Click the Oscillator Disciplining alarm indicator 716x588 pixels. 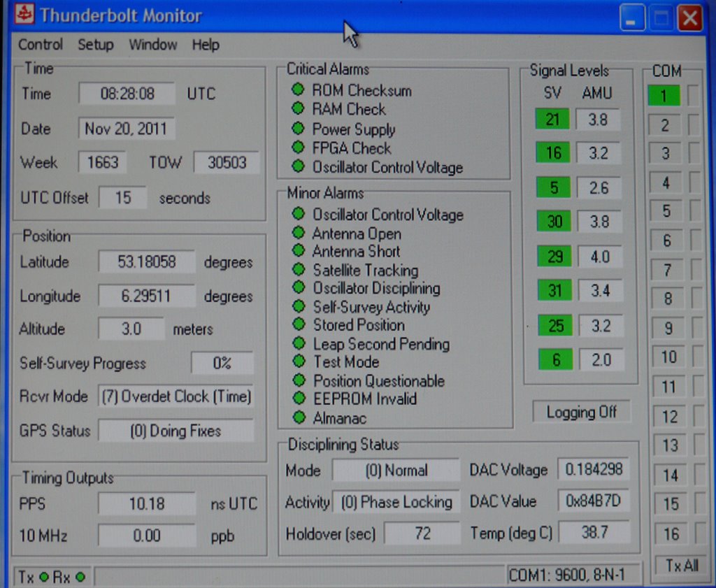click(x=298, y=287)
